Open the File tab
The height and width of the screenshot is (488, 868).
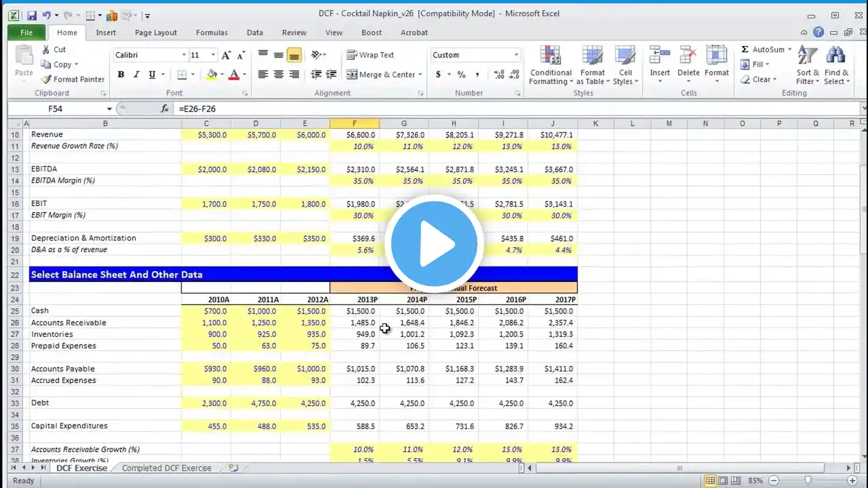point(26,33)
